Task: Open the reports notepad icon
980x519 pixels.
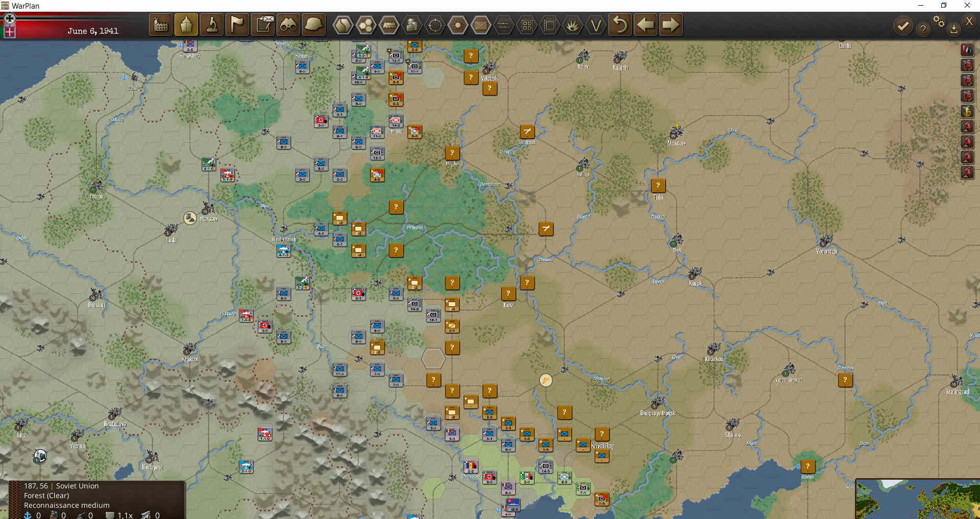Action: click(263, 24)
